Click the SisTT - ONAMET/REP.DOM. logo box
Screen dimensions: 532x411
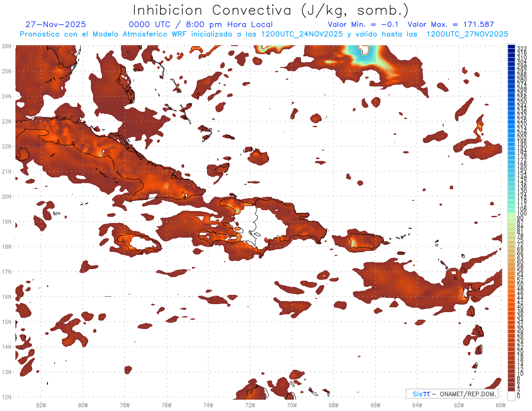tap(452, 394)
